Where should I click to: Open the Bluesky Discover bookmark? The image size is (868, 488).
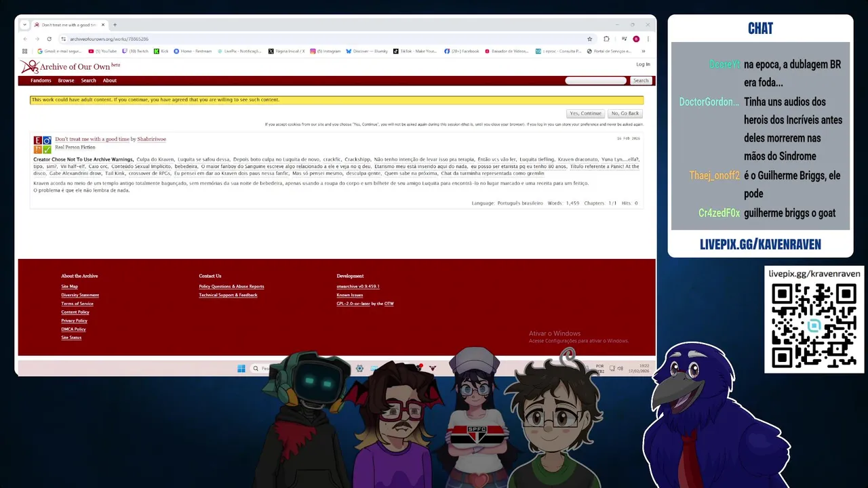click(x=367, y=51)
